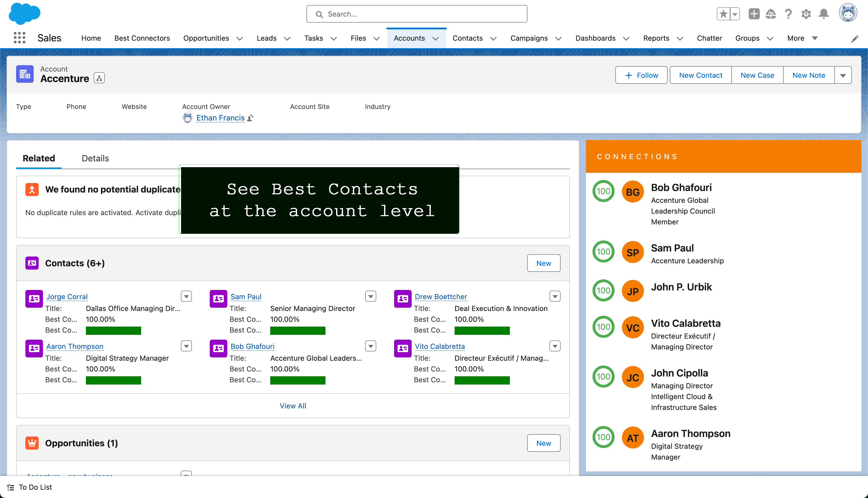View the account hierarchy icon beside Accenture
Viewport: 868px width, 498px height.
[99, 78]
